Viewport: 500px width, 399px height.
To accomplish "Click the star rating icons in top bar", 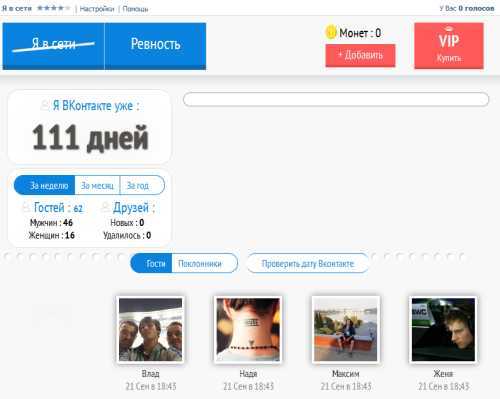I will (53, 8).
